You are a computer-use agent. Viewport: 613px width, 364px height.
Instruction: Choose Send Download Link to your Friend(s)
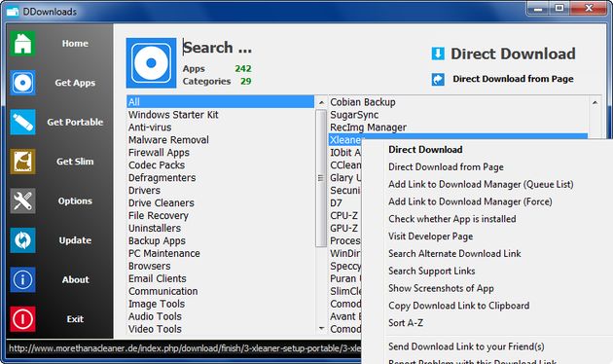click(466, 346)
